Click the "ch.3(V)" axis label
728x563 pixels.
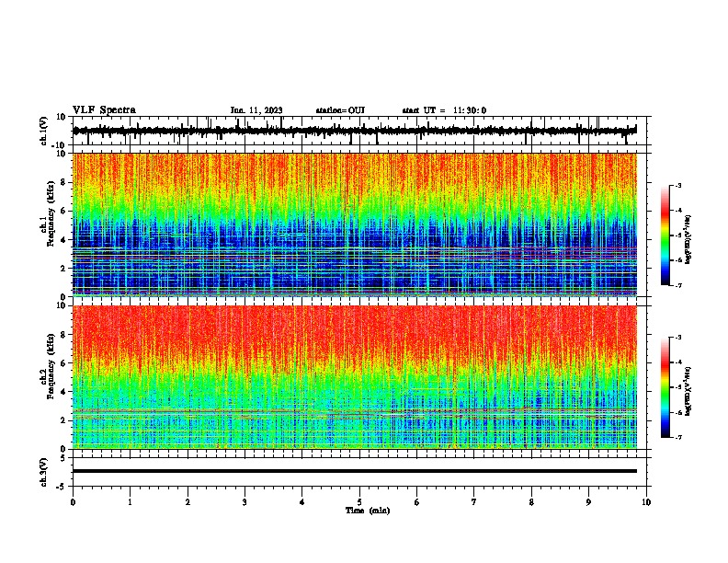coord(44,472)
